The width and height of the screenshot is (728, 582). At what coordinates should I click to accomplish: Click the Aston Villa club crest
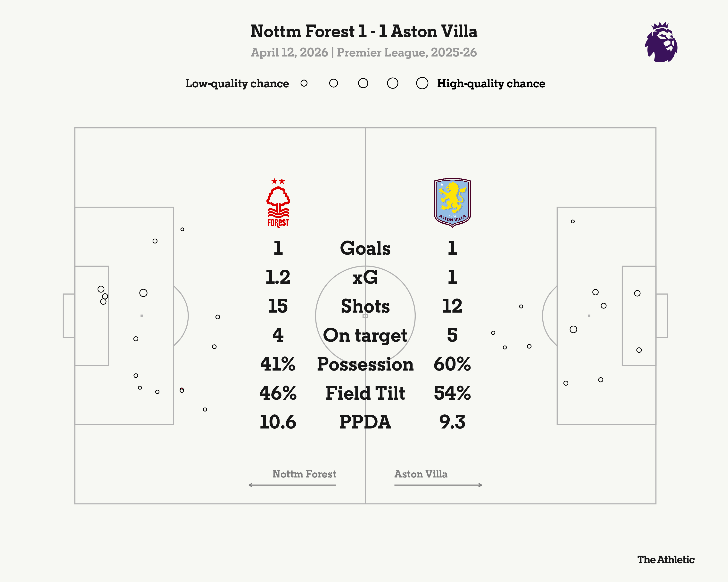pyautogui.click(x=452, y=202)
